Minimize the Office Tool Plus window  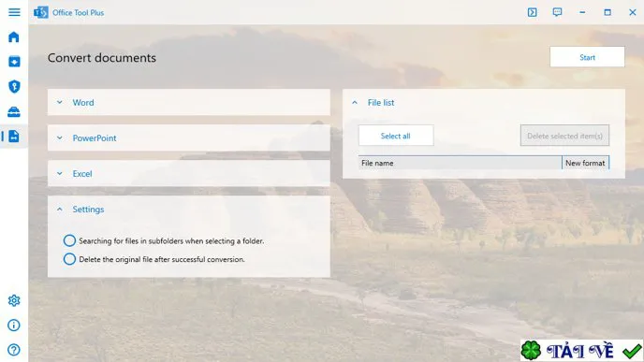582,12
